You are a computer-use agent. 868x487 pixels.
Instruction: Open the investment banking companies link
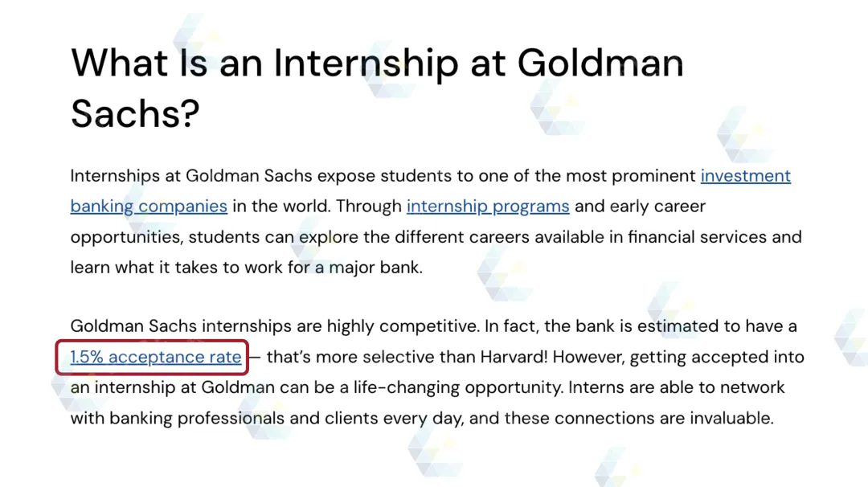(x=745, y=176)
